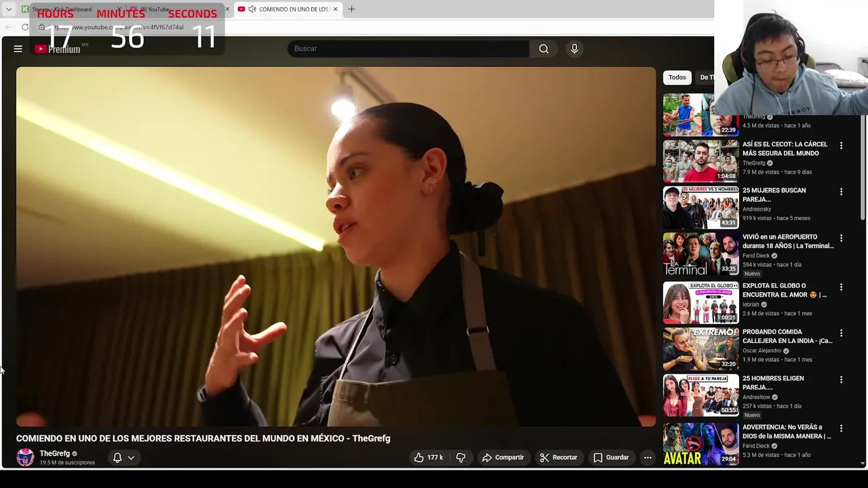Open options for EXPLOTA EL GLOBO video
Viewport: 868px width, 488px height.
click(x=841, y=287)
